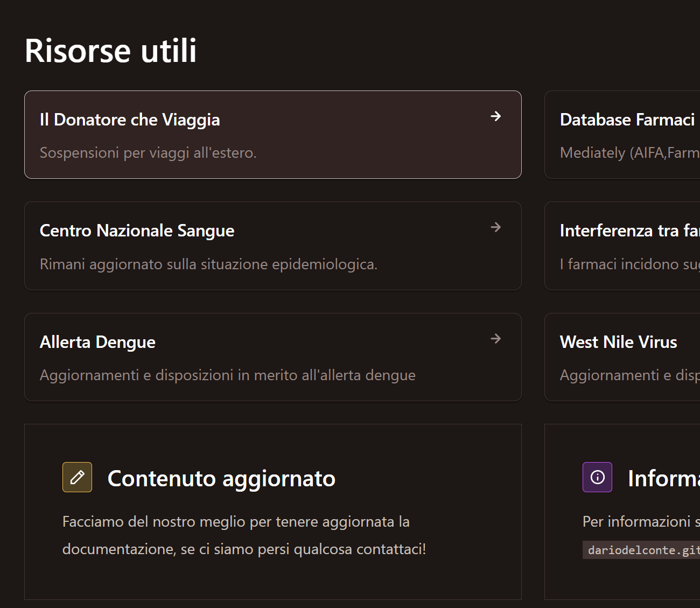Viewport: 700px width, 608px height.
Task: Select the Contenuto aggiornato card
Action: coord(273,512)
